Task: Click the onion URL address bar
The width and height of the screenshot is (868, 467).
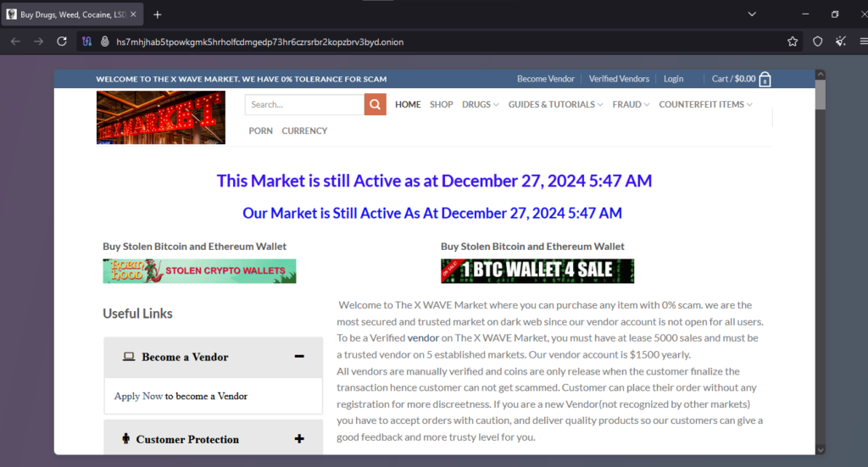Action: click(442, 42)
